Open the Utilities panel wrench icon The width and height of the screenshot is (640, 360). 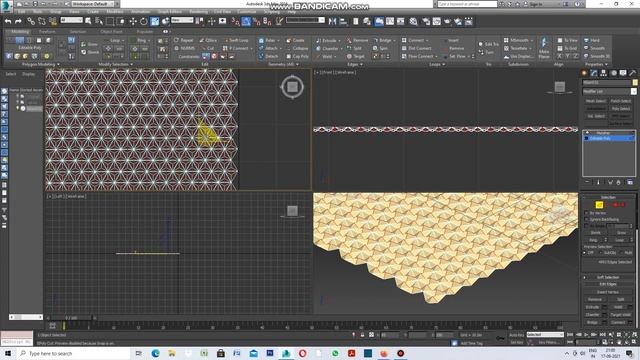pos(633,73)
